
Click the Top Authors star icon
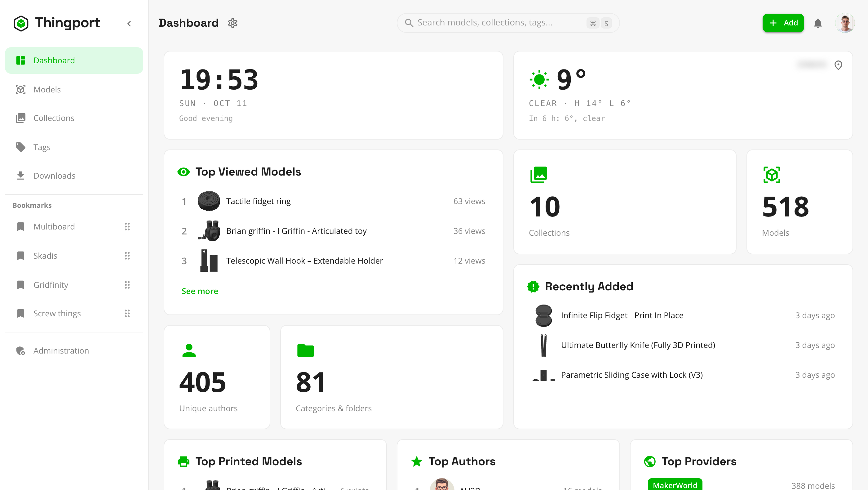click(x=416, y=461)
